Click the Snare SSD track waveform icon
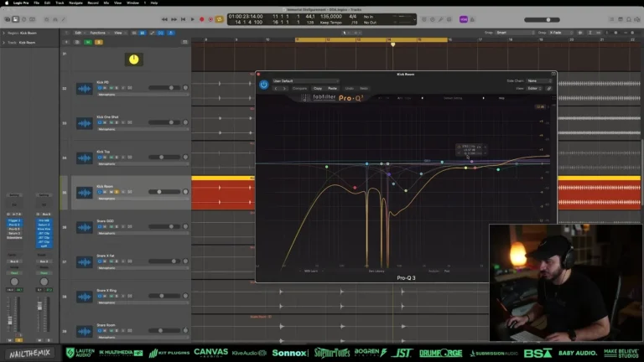Image resolution: width=644 pixels, height=362 pixels. pyautogui.click(x=84, y=228)
